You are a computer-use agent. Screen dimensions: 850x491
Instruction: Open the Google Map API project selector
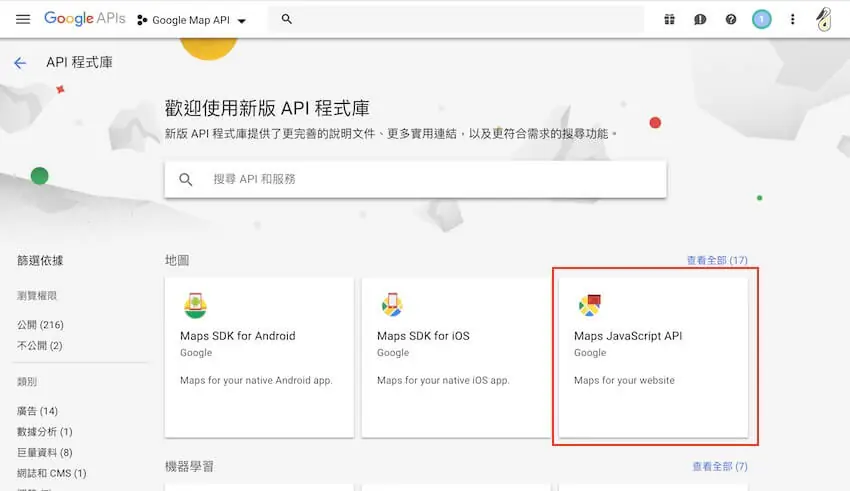(192, 20)
